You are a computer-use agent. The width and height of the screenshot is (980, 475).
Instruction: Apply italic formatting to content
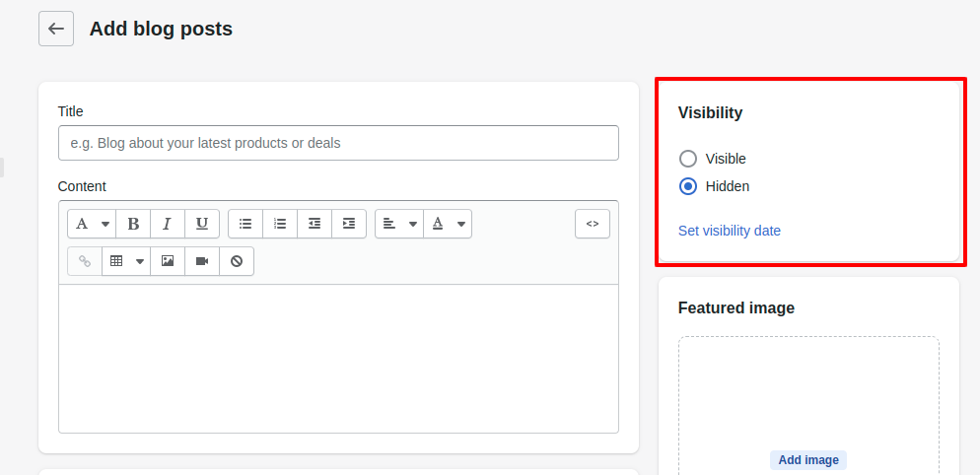point(168,224)
